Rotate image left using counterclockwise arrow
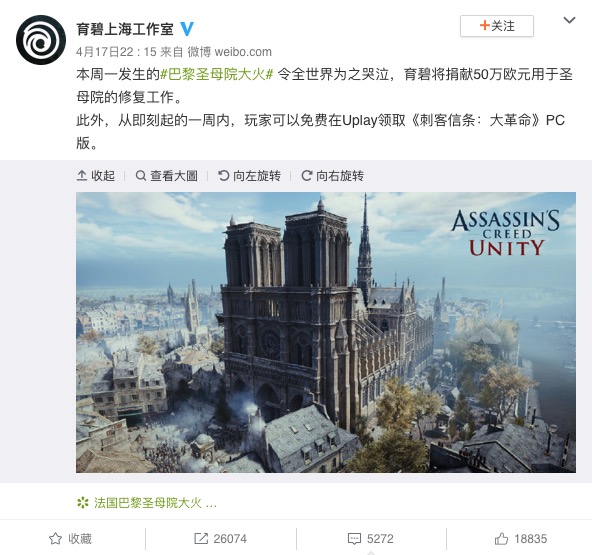 [x=224, y=176]
